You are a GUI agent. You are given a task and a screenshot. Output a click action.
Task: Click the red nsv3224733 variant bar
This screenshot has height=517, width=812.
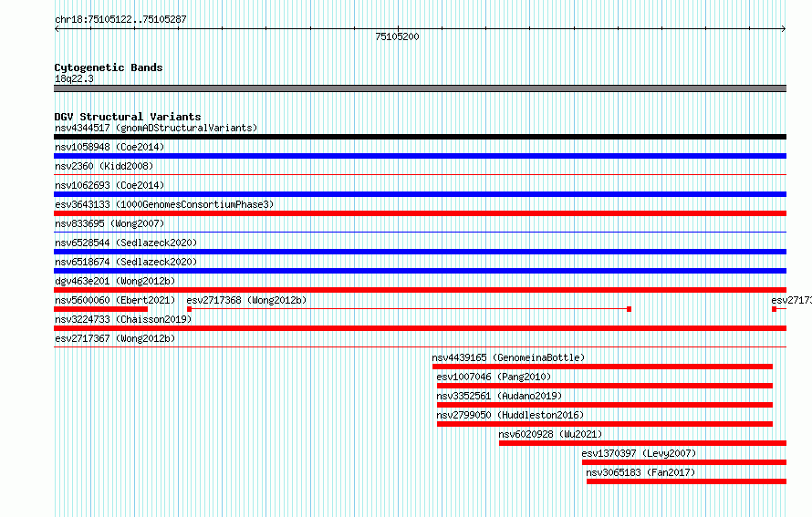click(x=420, y=328)
